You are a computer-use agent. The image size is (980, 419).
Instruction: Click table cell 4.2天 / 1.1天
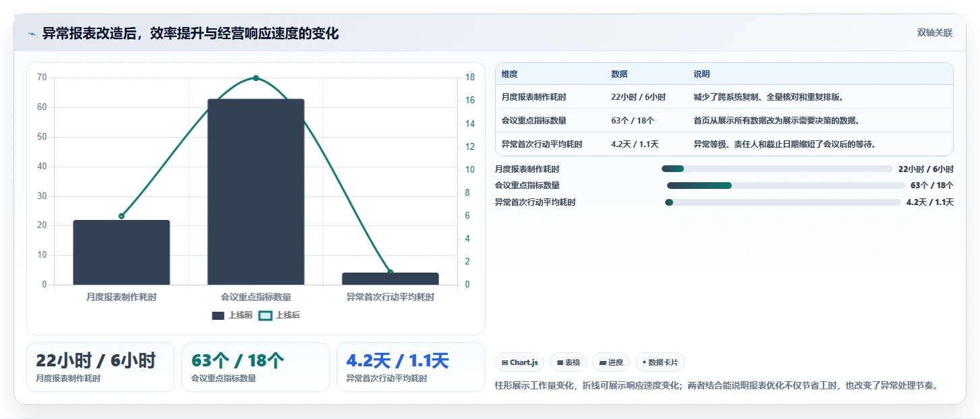[x=635, y=144]
